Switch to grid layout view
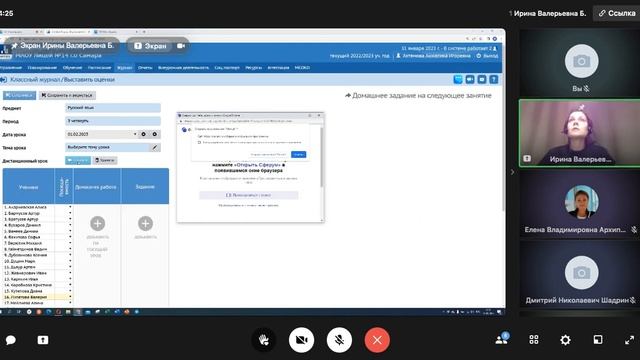Screen dimensions: 640x360 (534, 340)
